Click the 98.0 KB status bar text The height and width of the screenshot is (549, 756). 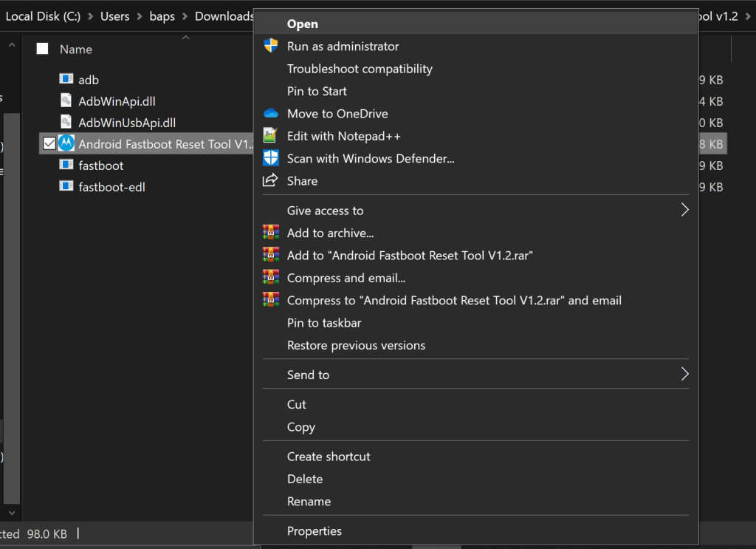pyautogui.click(x=47, y=534)
